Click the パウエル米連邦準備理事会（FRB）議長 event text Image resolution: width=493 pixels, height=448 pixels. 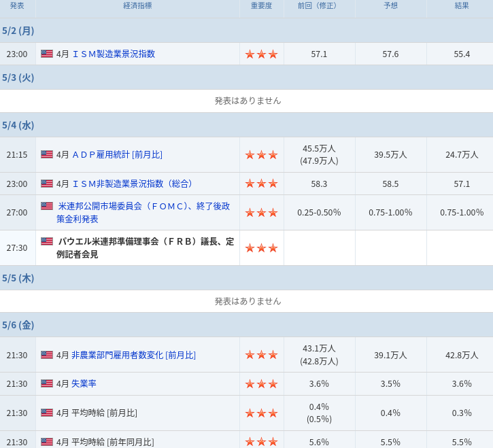[145, 248]
